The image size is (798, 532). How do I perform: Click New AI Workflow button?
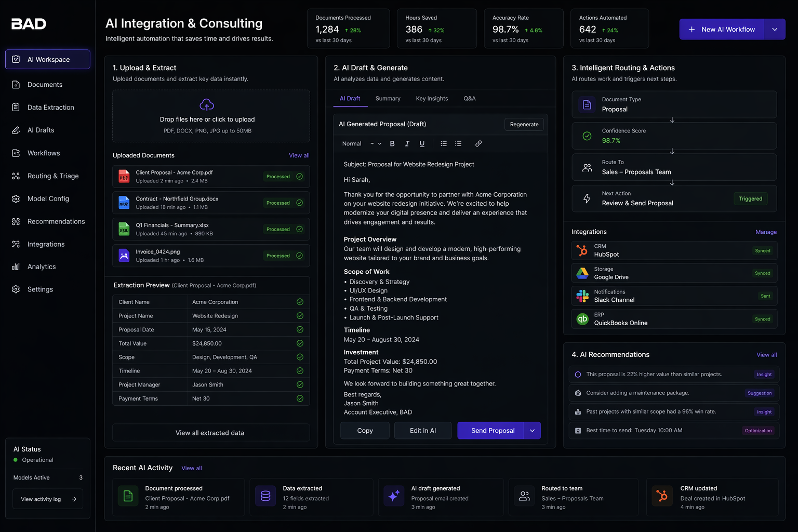(722, 30)
